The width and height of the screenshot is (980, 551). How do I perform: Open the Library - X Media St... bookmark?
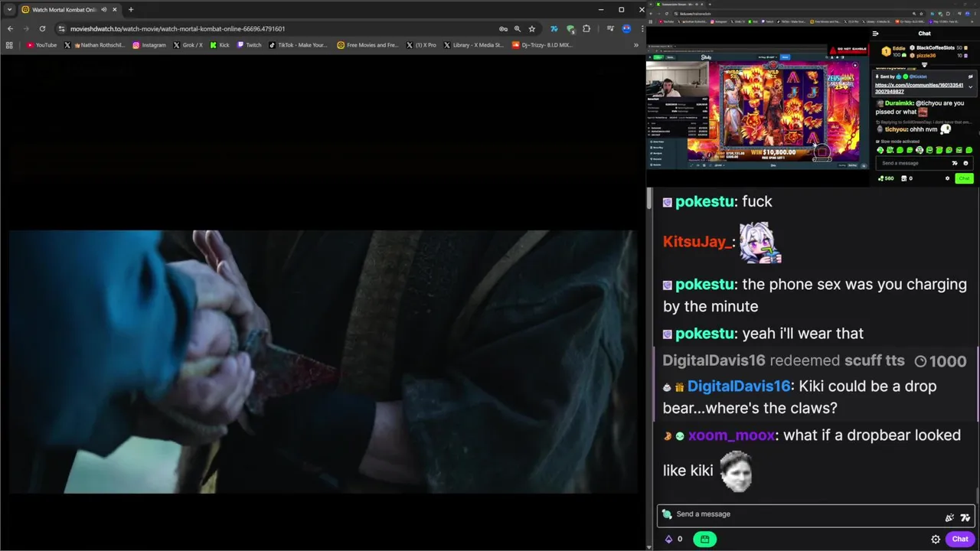pyautogui.click(x=473, y=45)
